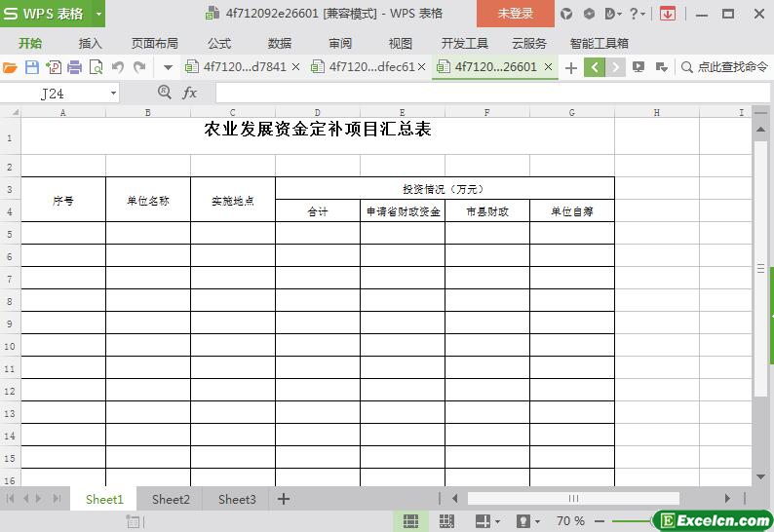Screen dimensions: 774x532
Task: Click the 实施地点 header cell
Action: coord(233,200)
